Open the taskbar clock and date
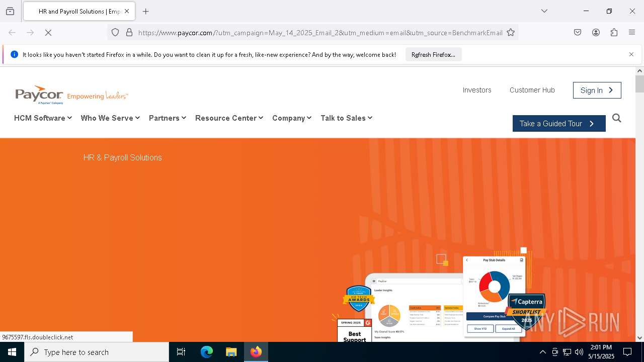 (601, 352)
